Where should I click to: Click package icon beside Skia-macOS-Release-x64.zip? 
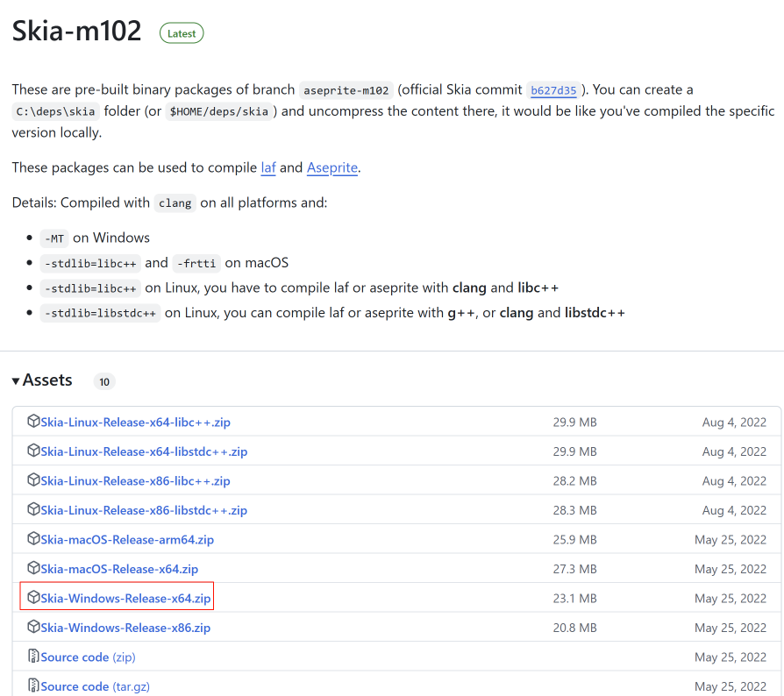(x=33, y=568)
